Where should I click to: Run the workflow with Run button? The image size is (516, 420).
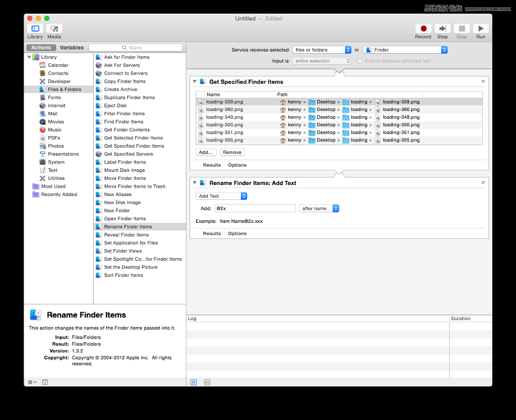tap(481, 28)
